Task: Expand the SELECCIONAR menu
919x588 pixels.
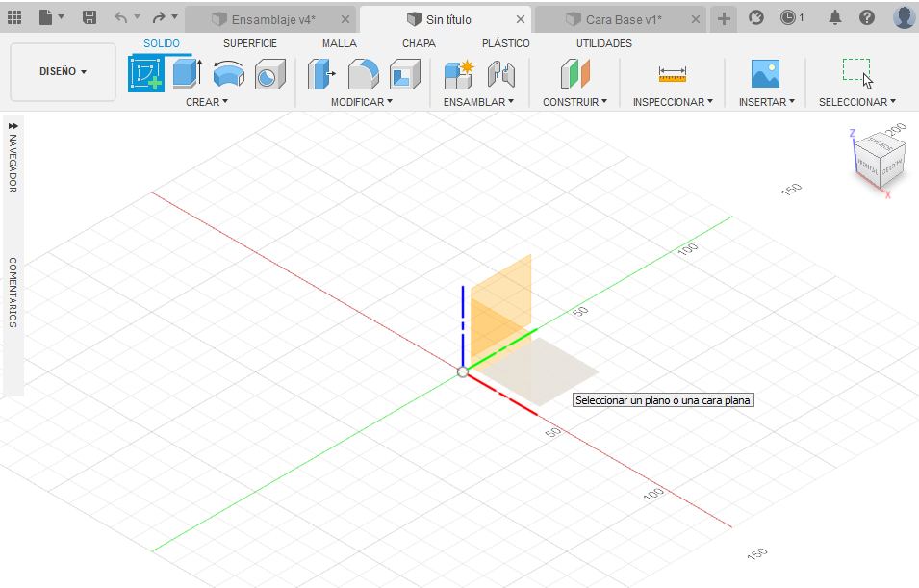Action: click(856, 102)
